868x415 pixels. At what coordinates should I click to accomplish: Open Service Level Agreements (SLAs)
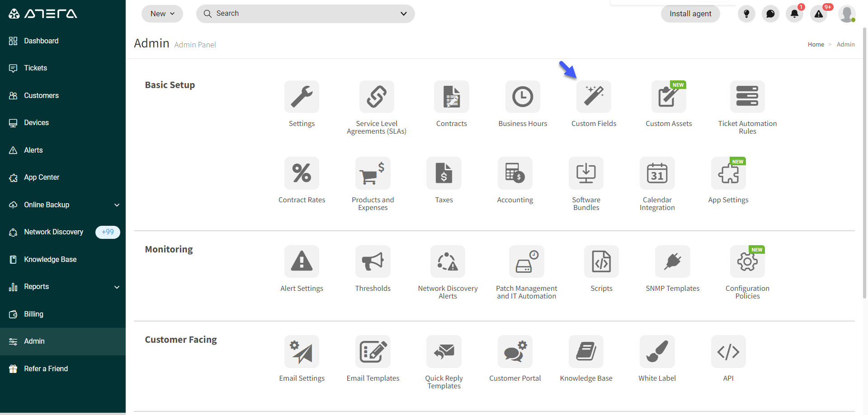[377, 97]
